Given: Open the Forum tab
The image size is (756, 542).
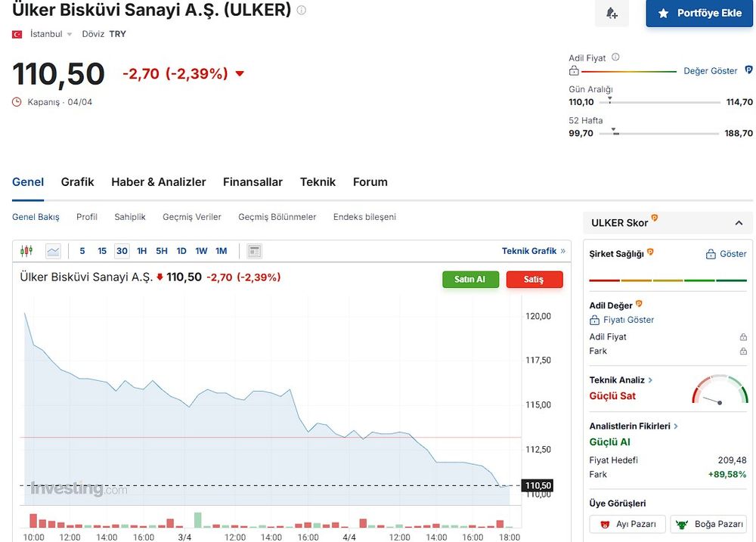Looking at the screenshot, I should click(370, 181).
